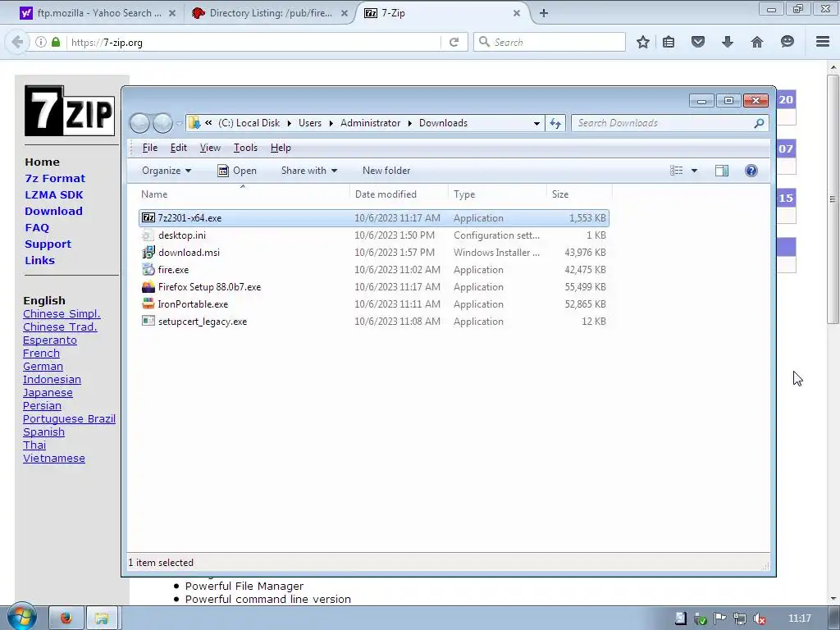Expand the address bar history dropdown
The height and width of the screenshot is (630, 840).
click(536, 123)
